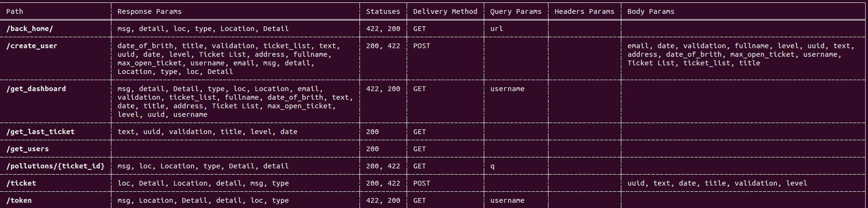Select the Headers Params column header
The height and width of the screenshot is (208, 868).
584,11
